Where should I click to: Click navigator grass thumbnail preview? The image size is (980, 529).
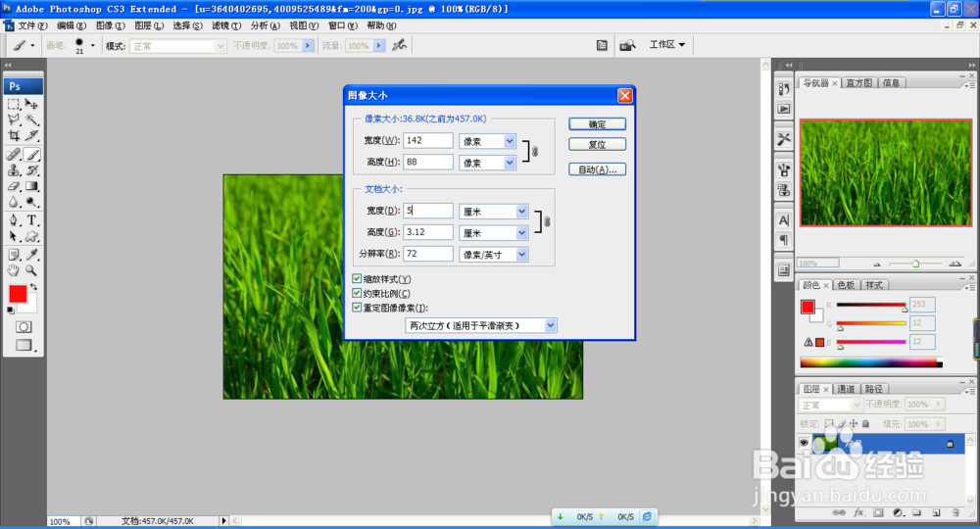point(886,172)
